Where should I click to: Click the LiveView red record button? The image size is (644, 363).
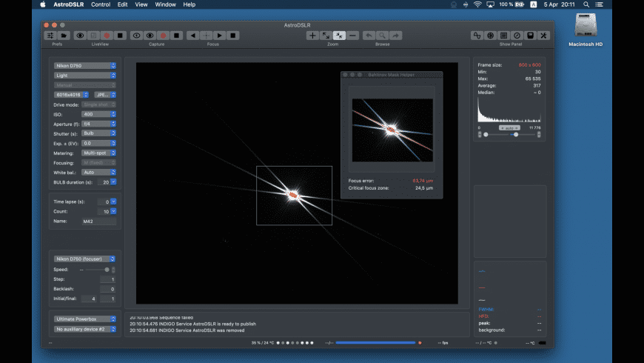[x=107, y=36]
